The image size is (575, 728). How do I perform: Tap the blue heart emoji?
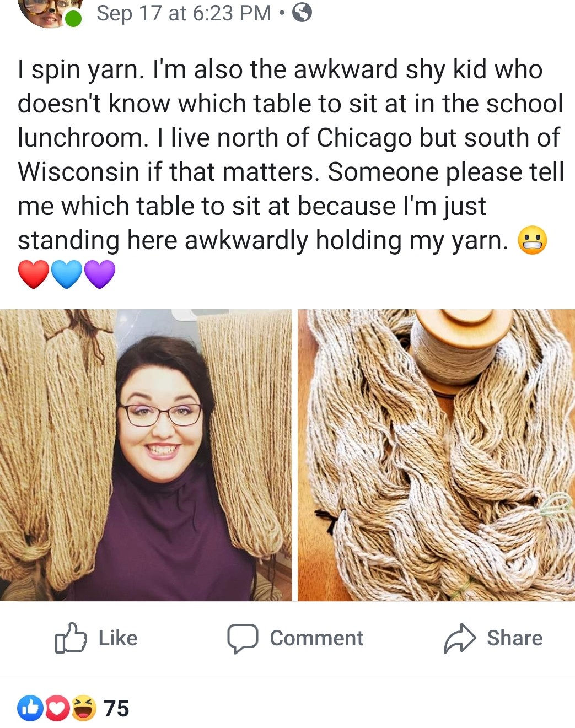pyautogui.click(x=67, y=274)
